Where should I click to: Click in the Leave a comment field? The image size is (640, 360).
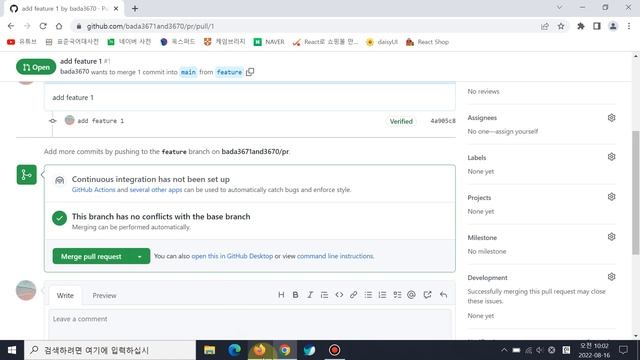(x=250, y=324)
